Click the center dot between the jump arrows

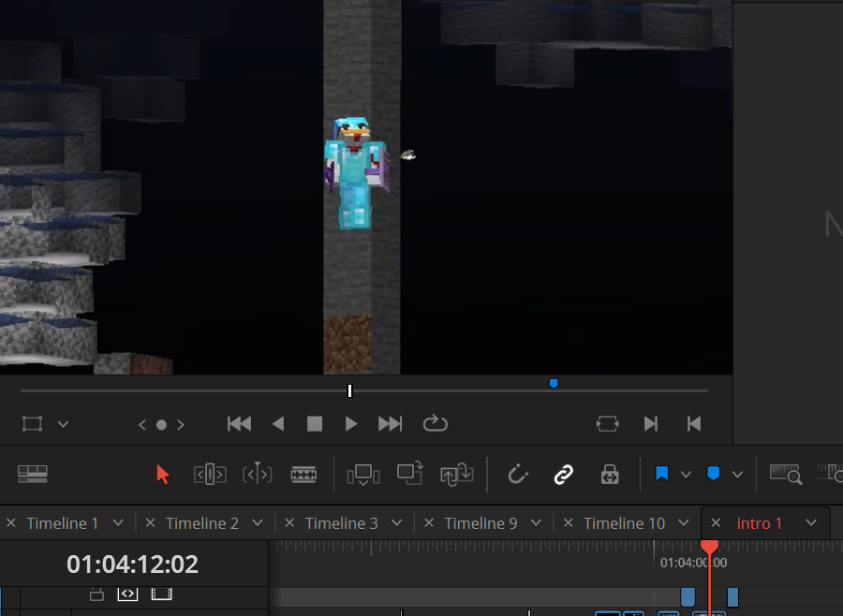(x=161, y=425)
